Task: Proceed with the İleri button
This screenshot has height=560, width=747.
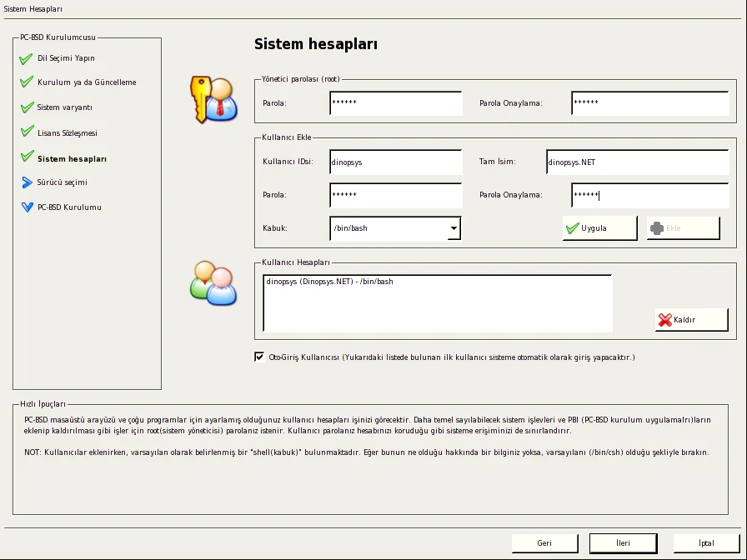Action: [623, 542]
